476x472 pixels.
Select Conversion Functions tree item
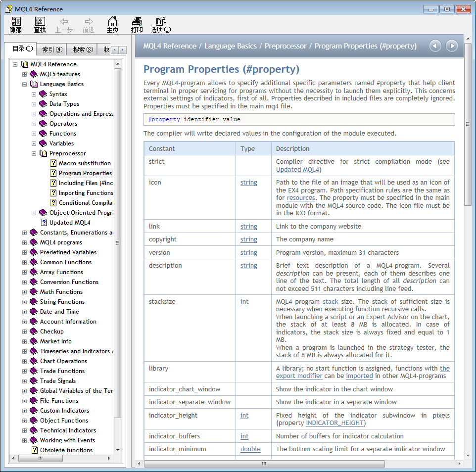(69, 282)
